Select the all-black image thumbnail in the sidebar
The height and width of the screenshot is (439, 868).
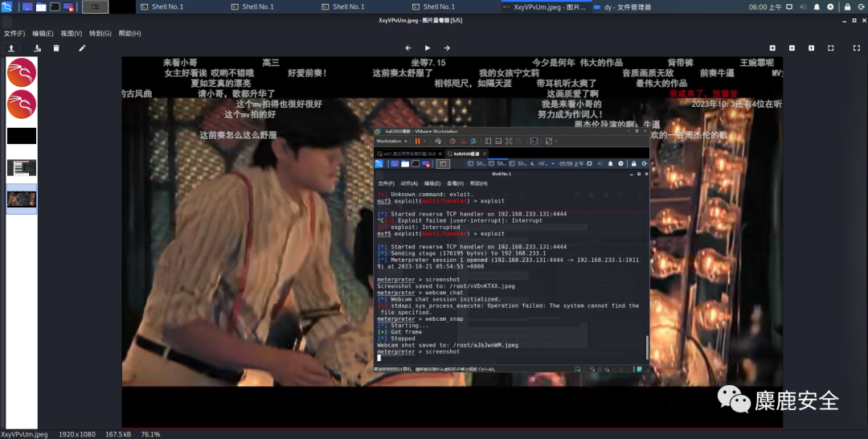(22, 136)
